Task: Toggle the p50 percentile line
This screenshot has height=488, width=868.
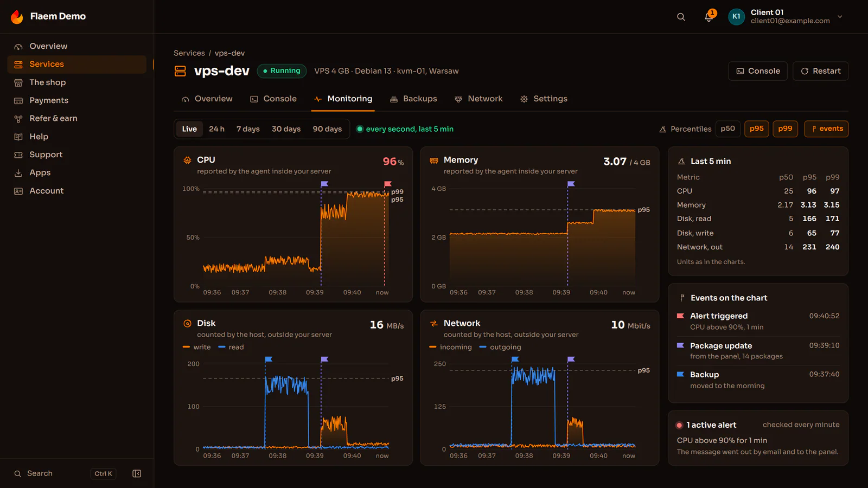Action: 727,129
